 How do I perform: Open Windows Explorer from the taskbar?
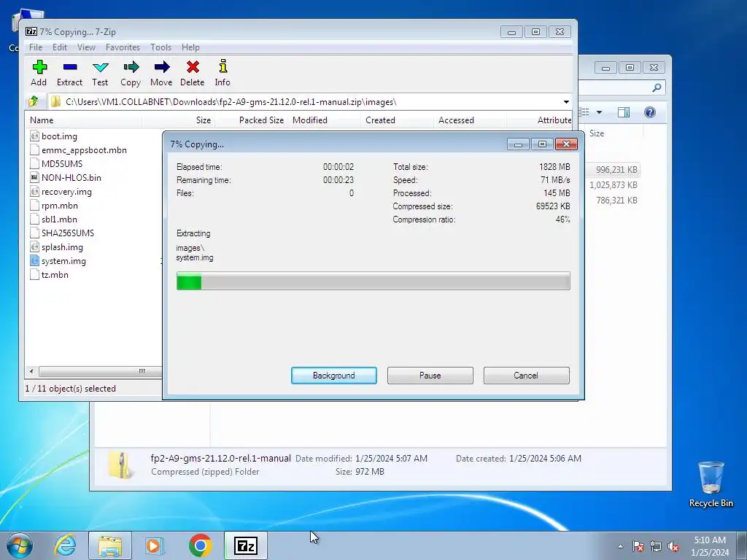click(110, 545)
